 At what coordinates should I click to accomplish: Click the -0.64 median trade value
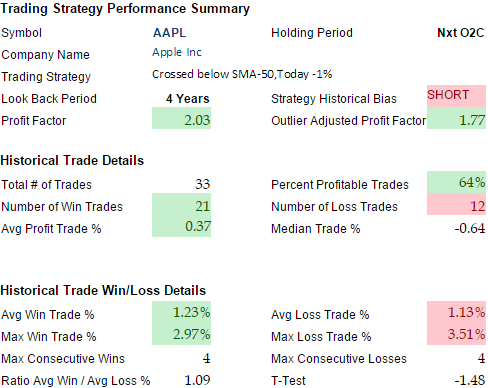(470, 228)
